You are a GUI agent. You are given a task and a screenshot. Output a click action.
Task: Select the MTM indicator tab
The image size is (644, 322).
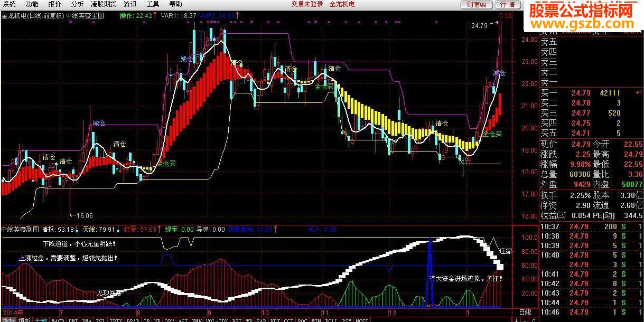315,319
